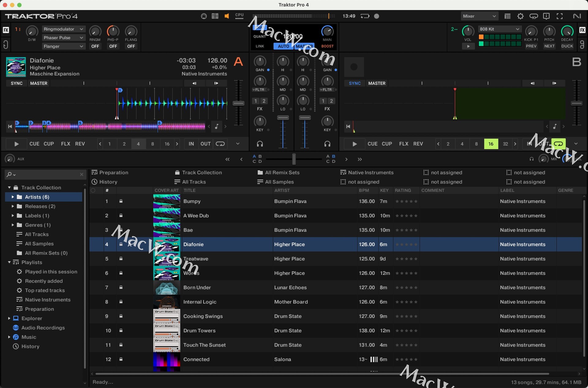Viewport: 588px width, 388px height.
Task: Toggle FLX flux mode on Deck A
Action: click(66, 144)
